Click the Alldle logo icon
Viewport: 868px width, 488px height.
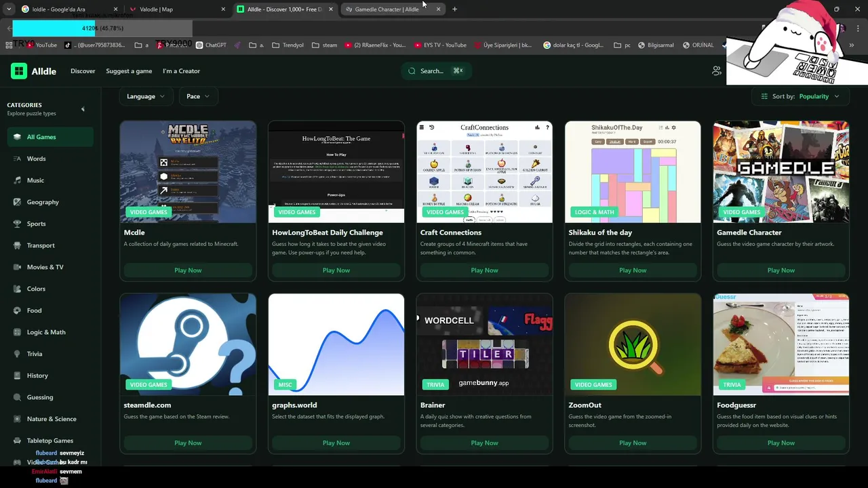(19, 71)
